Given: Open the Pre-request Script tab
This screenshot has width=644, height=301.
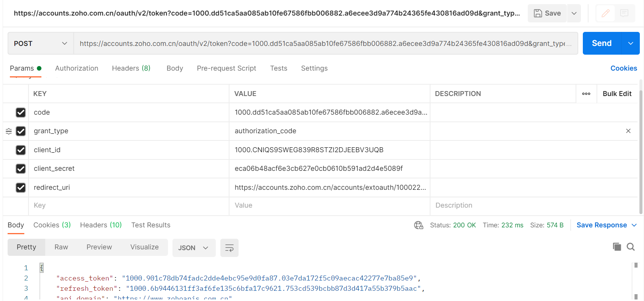Looking at the screenshot, I should pos(226,68).
